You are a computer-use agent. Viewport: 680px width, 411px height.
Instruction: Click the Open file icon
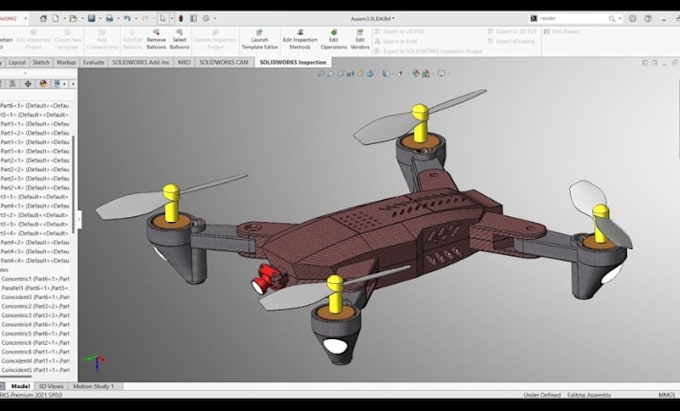point(73,19)
